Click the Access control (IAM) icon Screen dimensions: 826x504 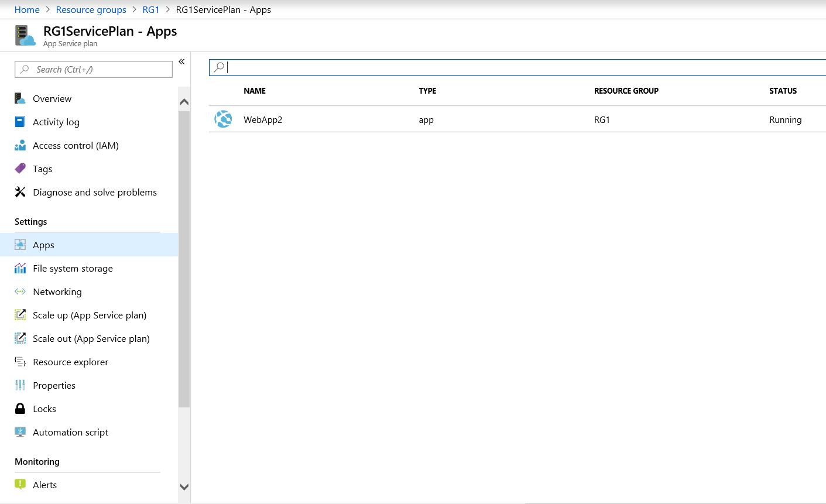click(x=20, y=145)
